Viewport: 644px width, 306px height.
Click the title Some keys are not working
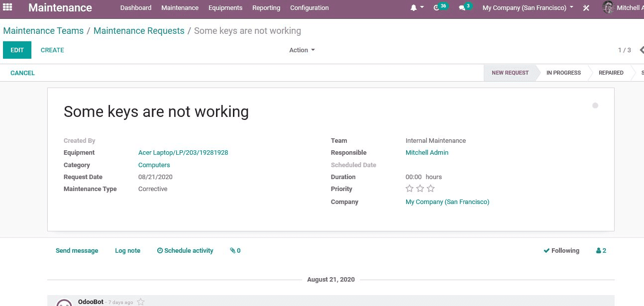(156, 111)
